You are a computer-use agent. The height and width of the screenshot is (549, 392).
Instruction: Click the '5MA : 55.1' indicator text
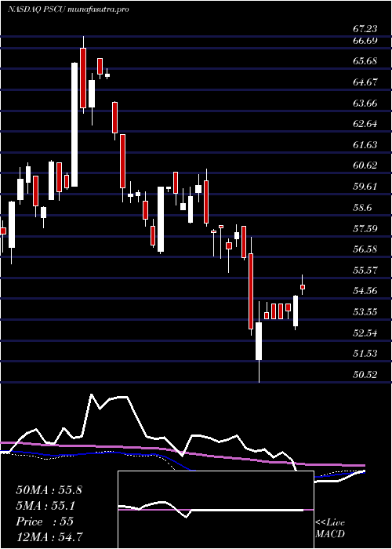coord(46,506)
